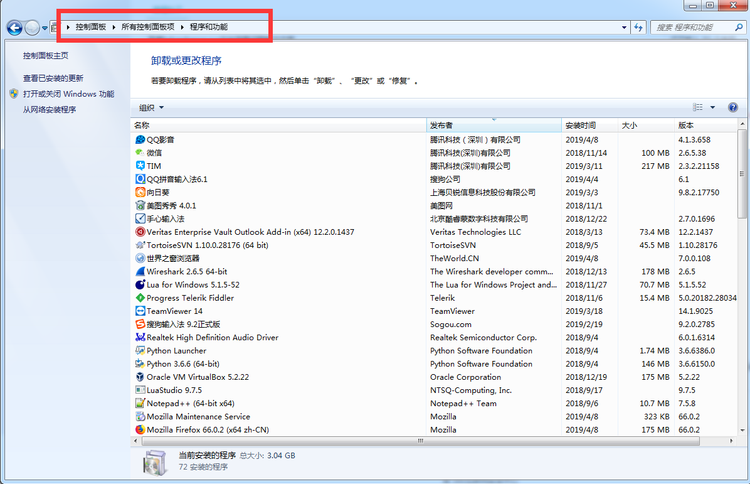
Task: Click the search magnifier icon
Action: tap(739, 27)
